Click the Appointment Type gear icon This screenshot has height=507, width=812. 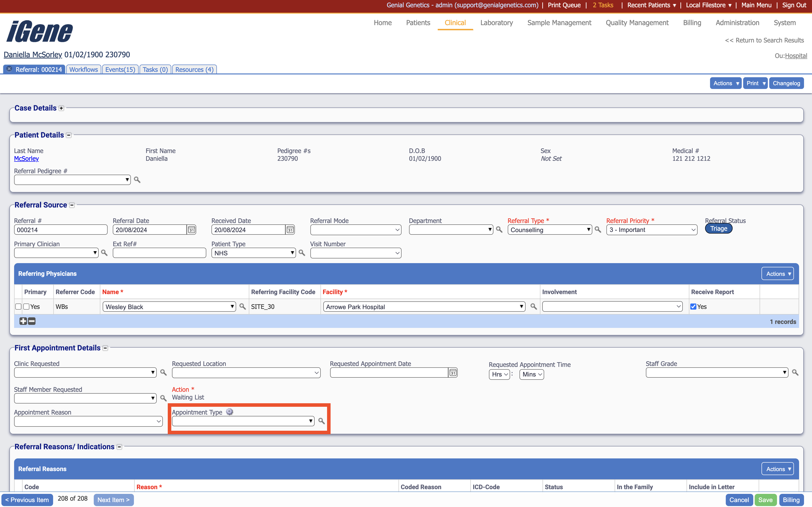click(x=230, y=412)
